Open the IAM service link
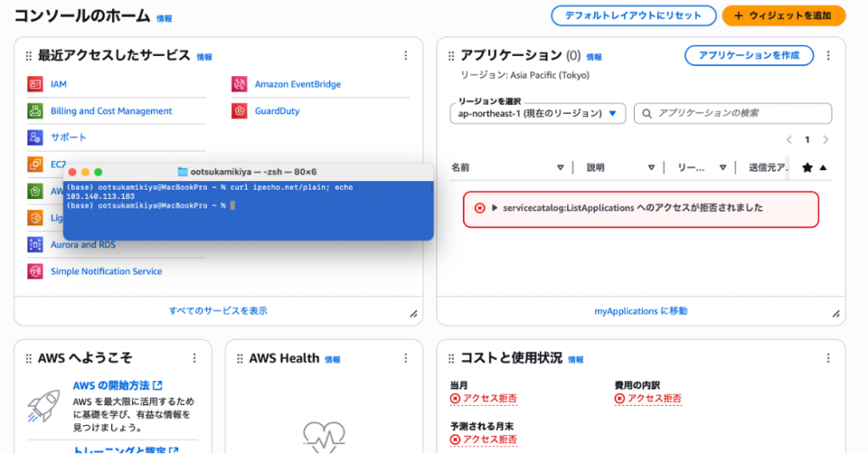 tap(58, 84)
